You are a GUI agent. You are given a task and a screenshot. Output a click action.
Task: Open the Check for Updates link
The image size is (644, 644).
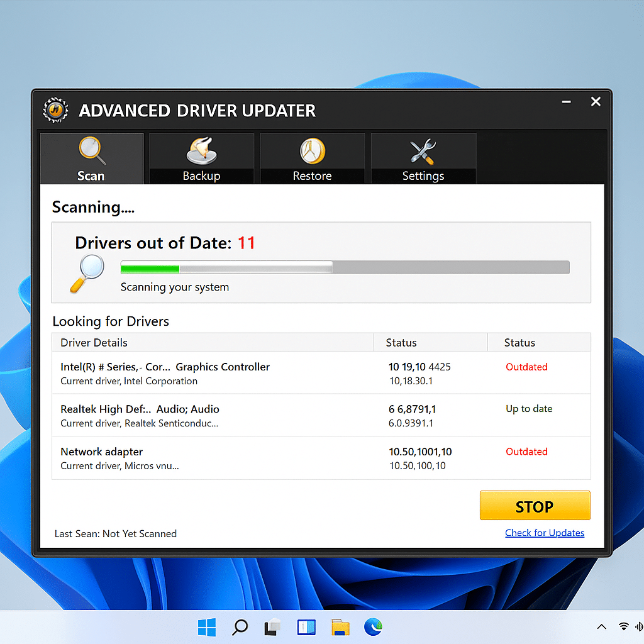pos(545,533)
